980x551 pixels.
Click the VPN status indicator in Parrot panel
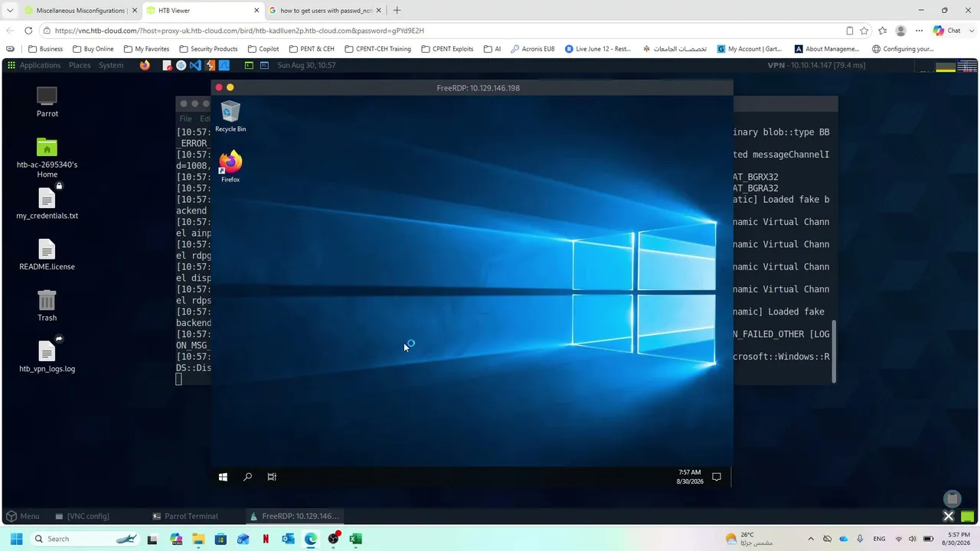point(817,65)
